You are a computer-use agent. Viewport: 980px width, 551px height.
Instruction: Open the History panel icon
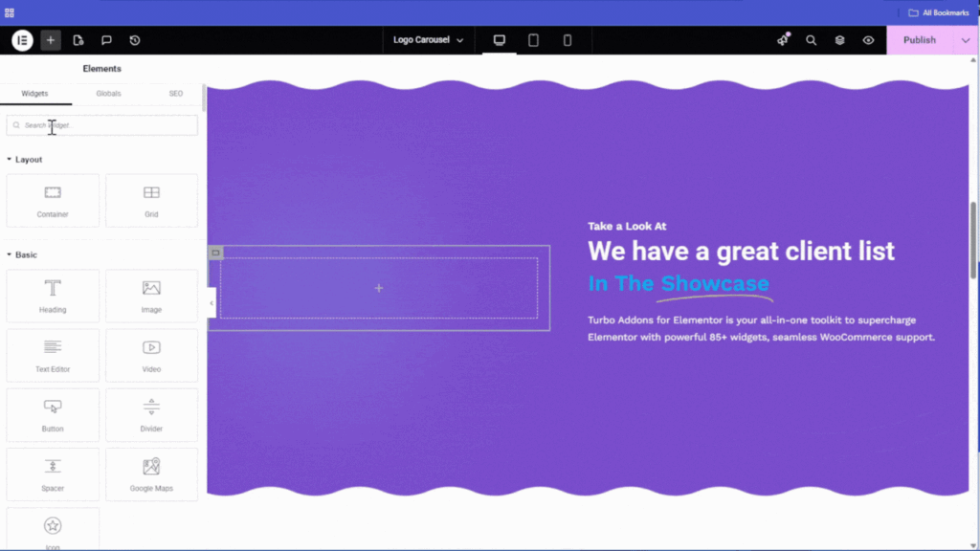pos(135,40)
